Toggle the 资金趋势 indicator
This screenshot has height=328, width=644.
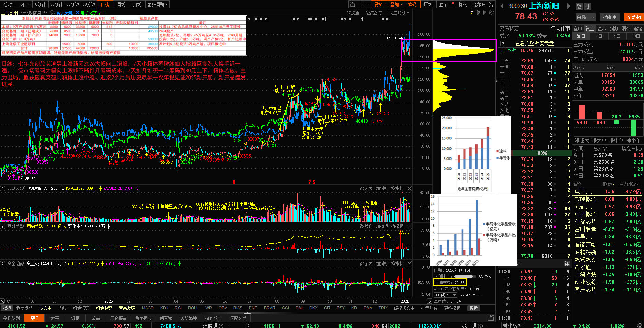tap(104, 308)
